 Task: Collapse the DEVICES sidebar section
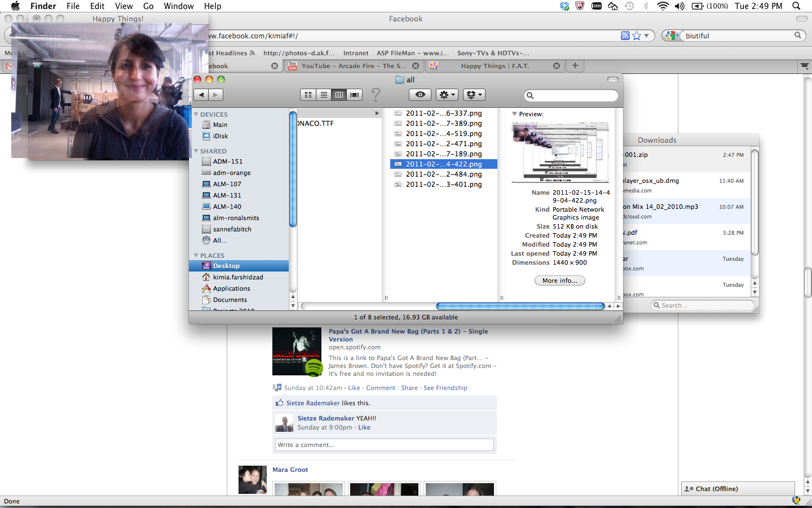point(196,115)
